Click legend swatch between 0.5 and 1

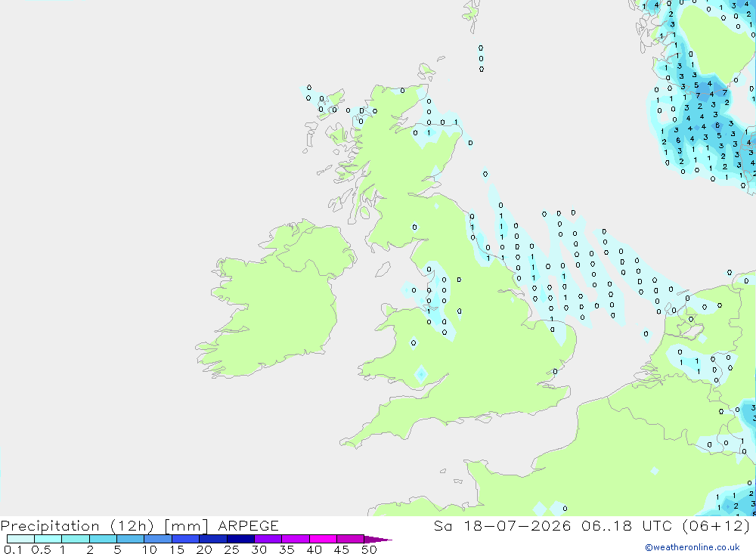tap(48, 539)
